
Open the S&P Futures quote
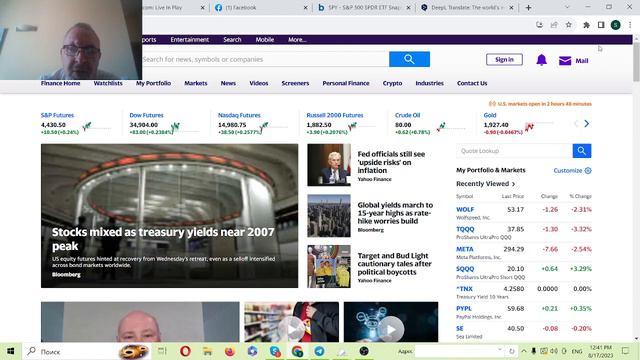click(57, 116)
